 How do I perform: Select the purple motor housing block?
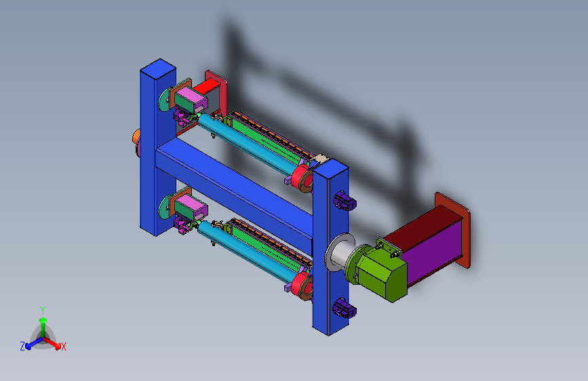(433, 252)
